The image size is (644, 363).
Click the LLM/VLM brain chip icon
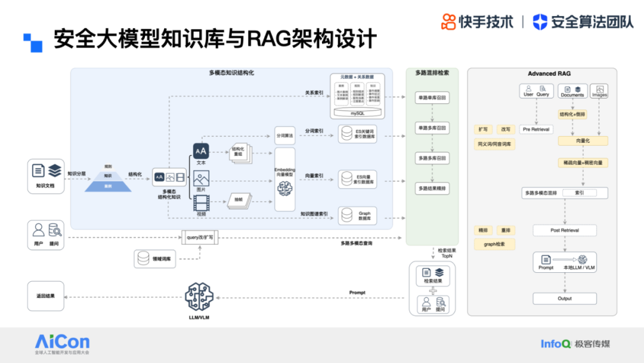199,296
